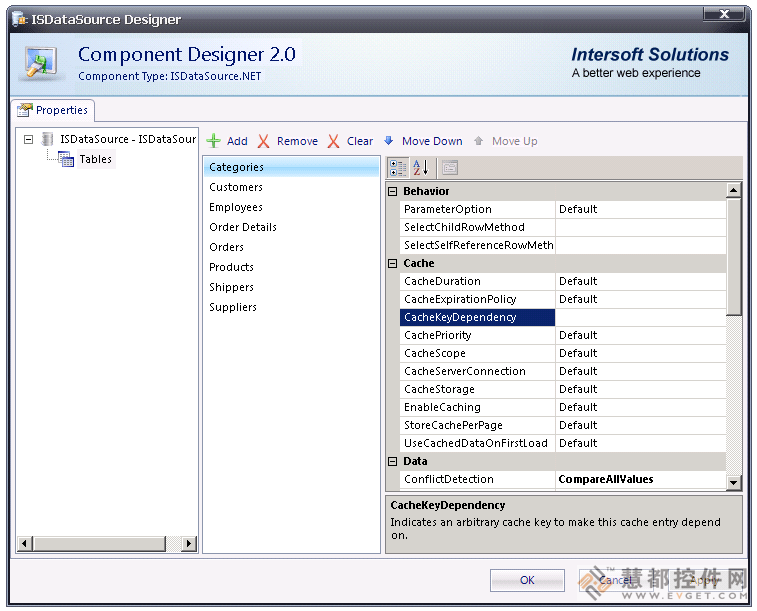Viewport: 757px width, 611px height.
Task: Click the Component Designer logo image
Action: [41, 63]
